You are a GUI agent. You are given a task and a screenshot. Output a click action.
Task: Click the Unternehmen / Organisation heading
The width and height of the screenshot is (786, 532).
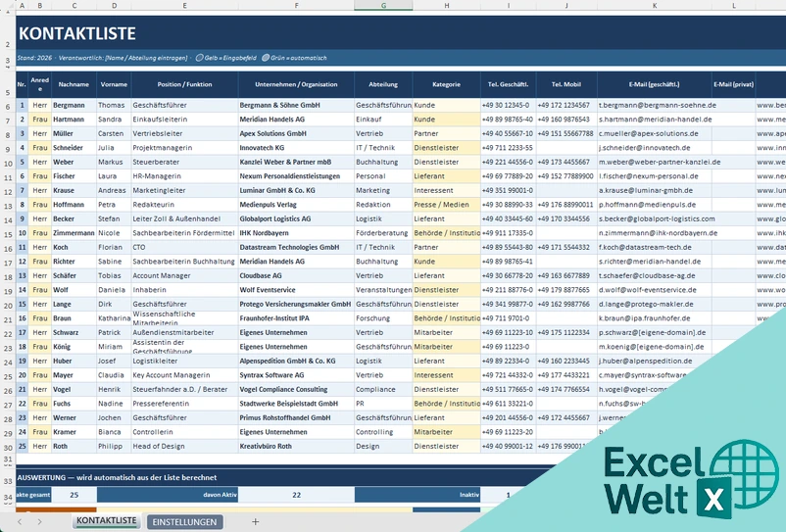[x=296, y=84]
